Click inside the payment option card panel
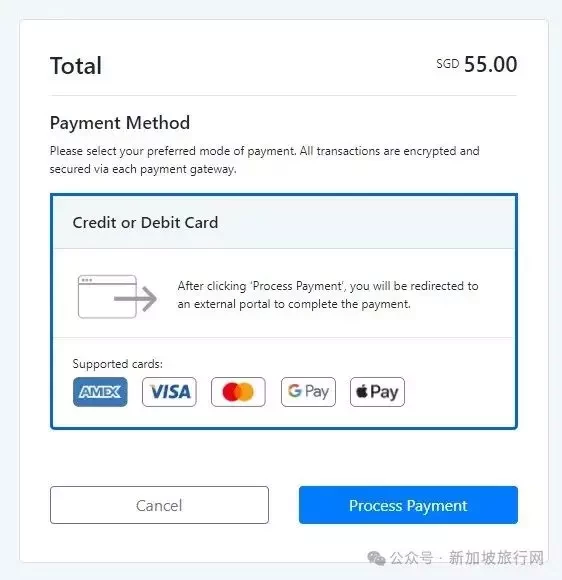 [x=284, y=311]
